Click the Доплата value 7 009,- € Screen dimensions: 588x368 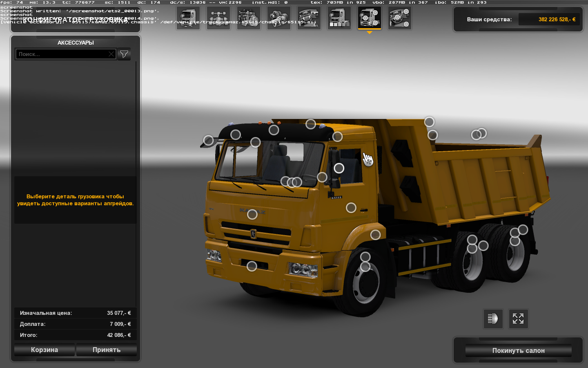(x=120, y=324)
